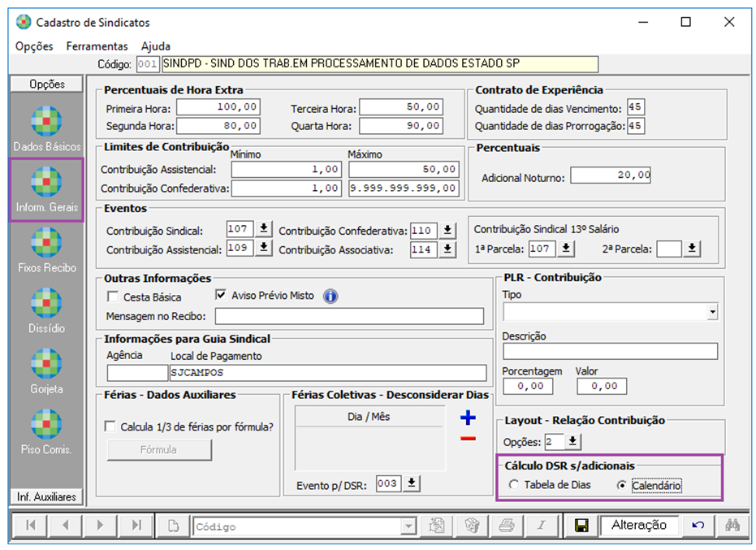Click the new record page icon
Viewport: 756px width, 550px height.
point(173,526)
